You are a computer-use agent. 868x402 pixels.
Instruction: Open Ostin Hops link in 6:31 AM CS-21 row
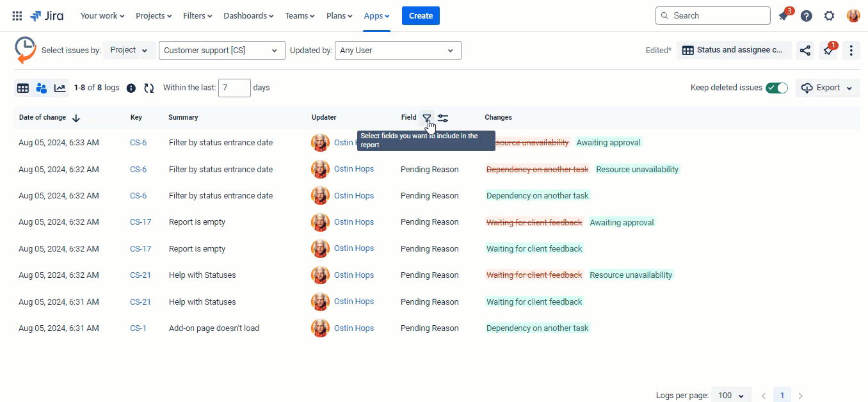353,301
